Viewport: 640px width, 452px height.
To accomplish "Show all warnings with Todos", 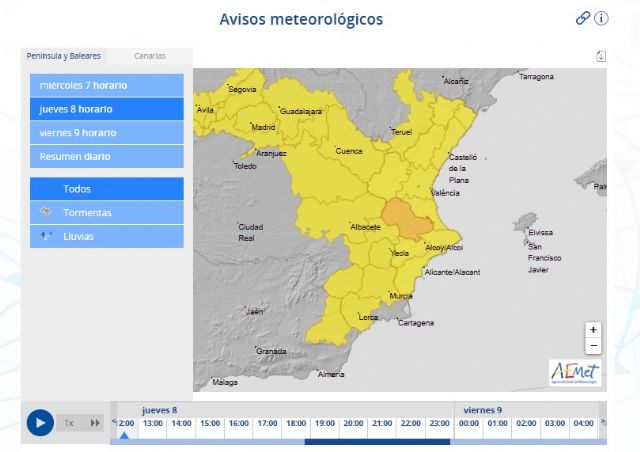I will pos(107,189).
